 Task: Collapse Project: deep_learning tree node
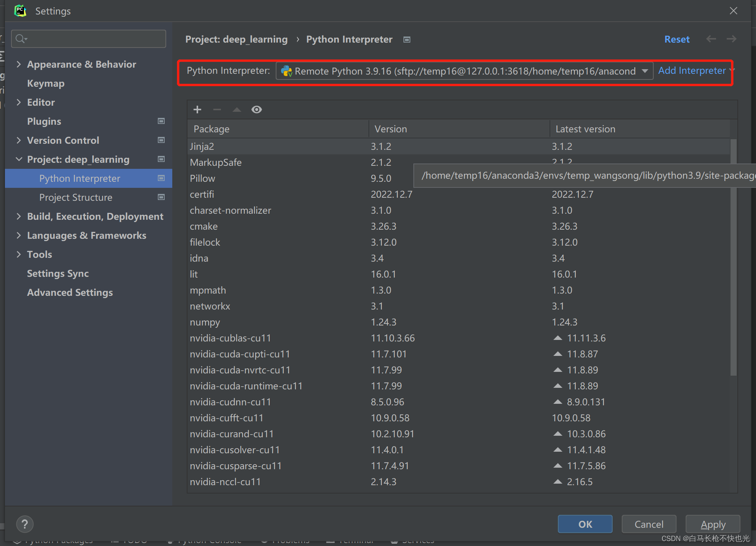click(19, 159)
